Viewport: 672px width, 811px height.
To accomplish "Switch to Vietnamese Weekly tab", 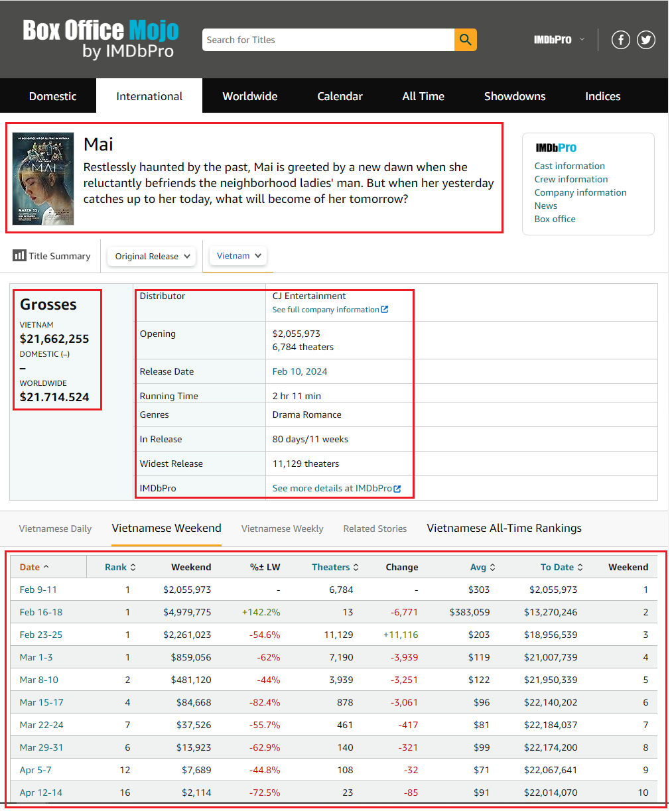I will coord(283,529).
